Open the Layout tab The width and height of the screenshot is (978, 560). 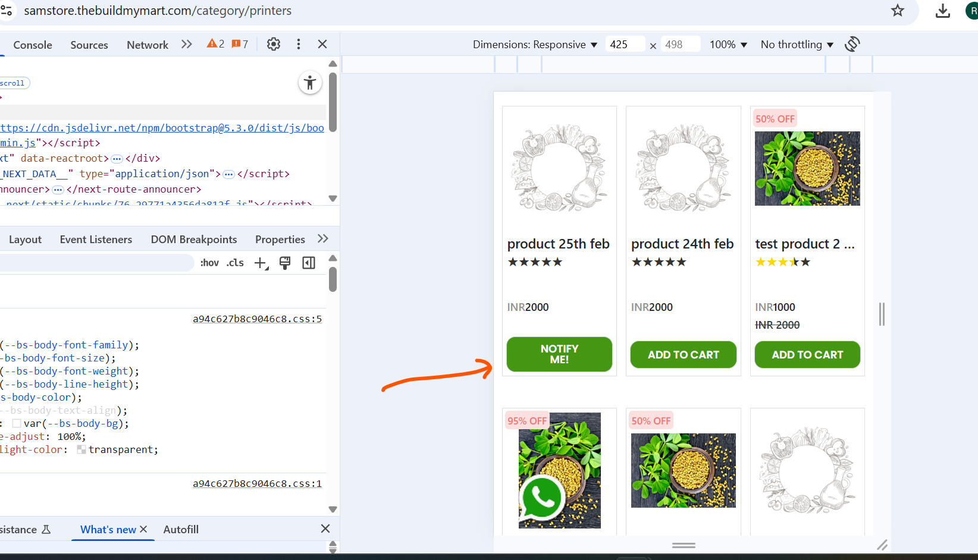[25, 240]
